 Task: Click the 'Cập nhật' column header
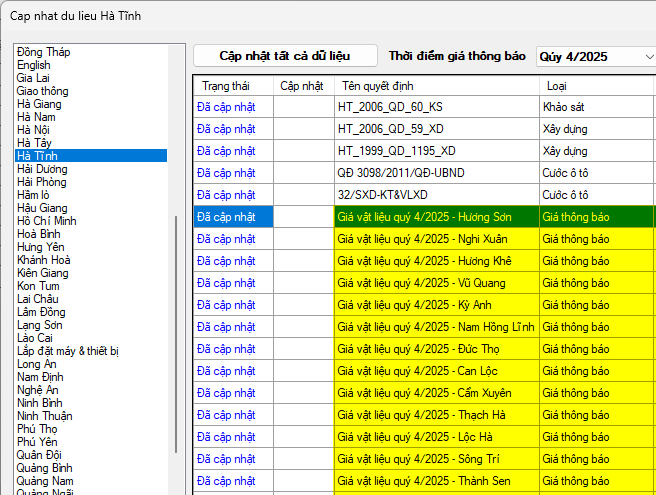[x=302, y=86]
